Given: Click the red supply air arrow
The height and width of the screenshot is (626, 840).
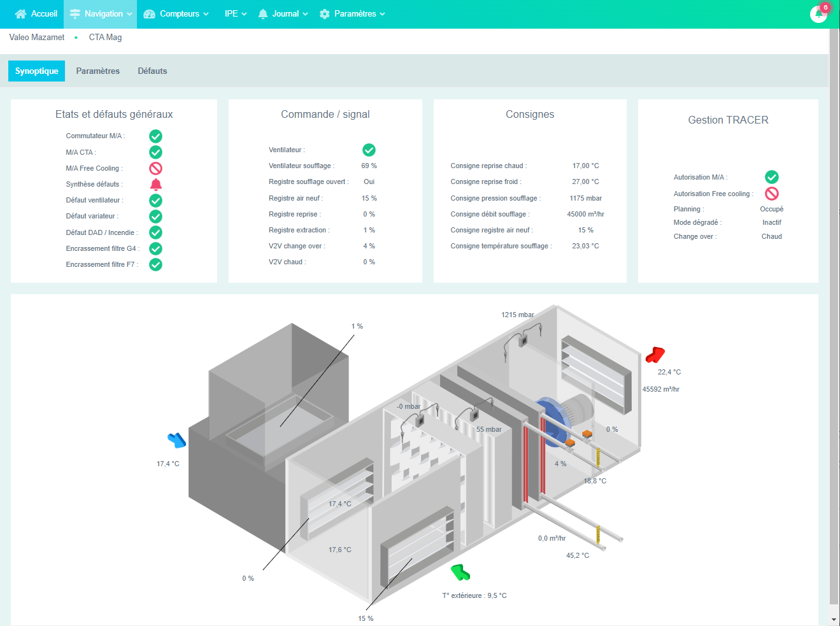Looking at the screenshot, I should (655, 355).
